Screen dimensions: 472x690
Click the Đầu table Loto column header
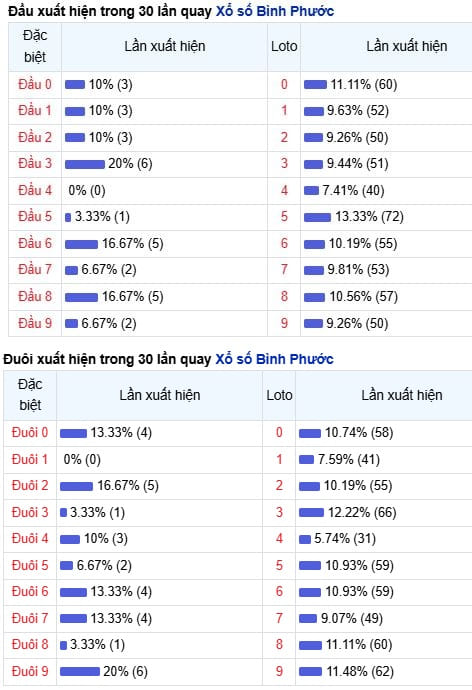coord(284,46)
